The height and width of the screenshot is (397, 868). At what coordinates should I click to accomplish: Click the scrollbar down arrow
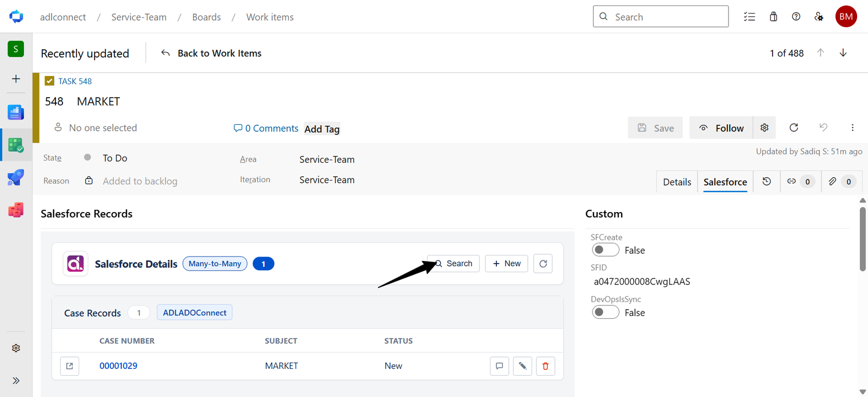(863, 392)
